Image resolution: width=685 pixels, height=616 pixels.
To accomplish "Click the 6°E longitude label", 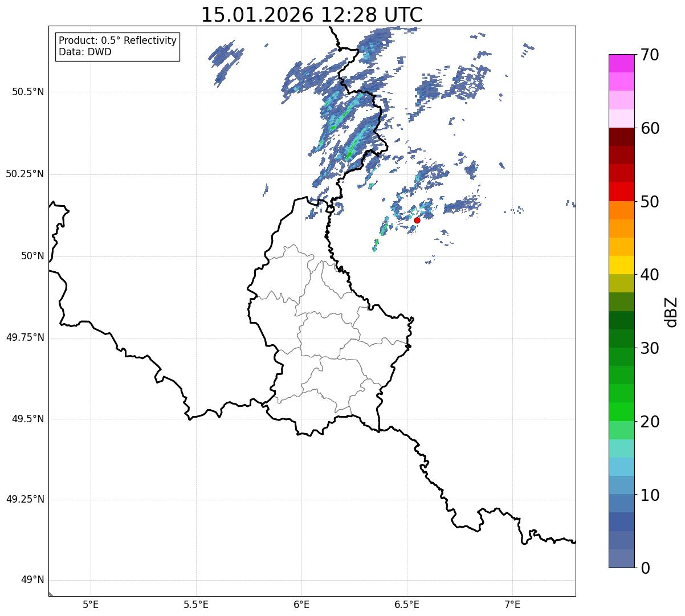I will pyautogui.click(x=301, y=605).
